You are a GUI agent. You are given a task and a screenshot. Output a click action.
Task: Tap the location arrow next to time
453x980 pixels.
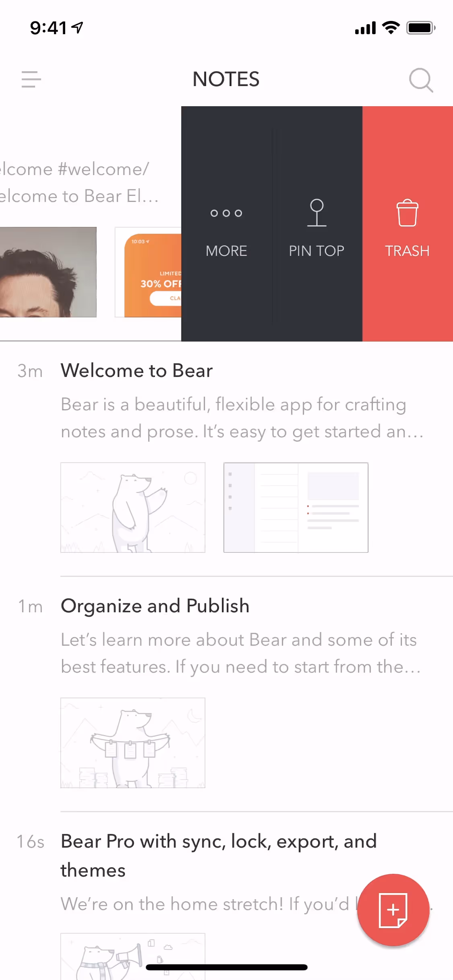coord(77,27)
